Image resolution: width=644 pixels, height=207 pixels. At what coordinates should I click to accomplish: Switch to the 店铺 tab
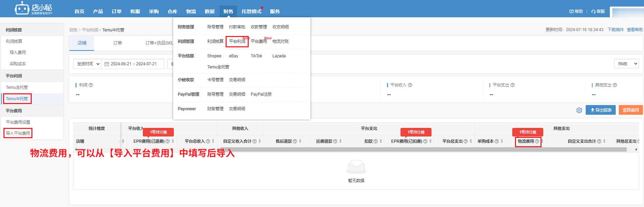pos(82,43)
